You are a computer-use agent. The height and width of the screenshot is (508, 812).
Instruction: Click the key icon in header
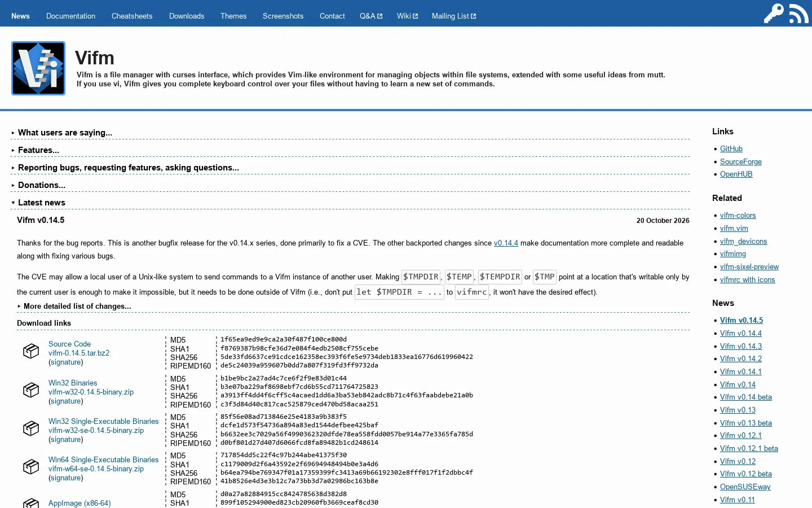tap(774, 13)
